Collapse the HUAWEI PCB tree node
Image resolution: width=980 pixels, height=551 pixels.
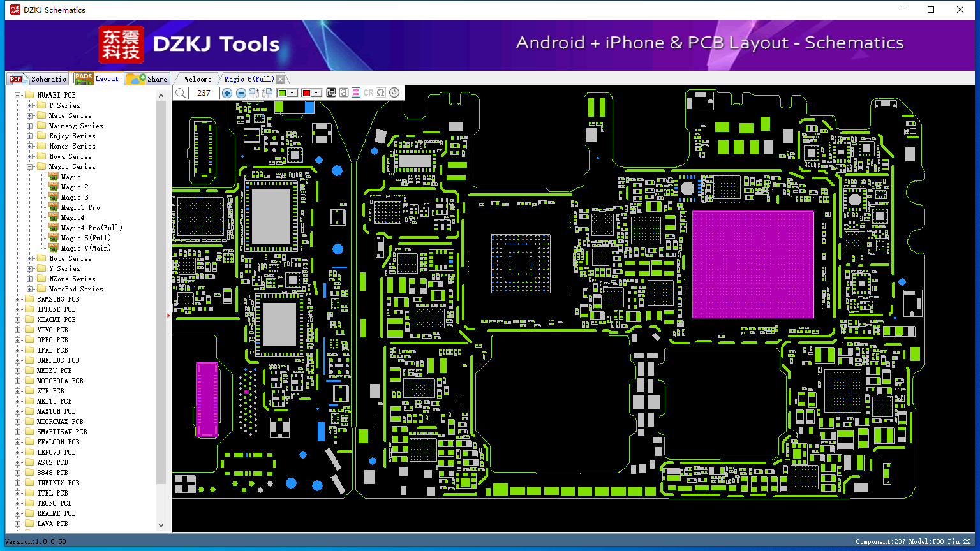18,95
